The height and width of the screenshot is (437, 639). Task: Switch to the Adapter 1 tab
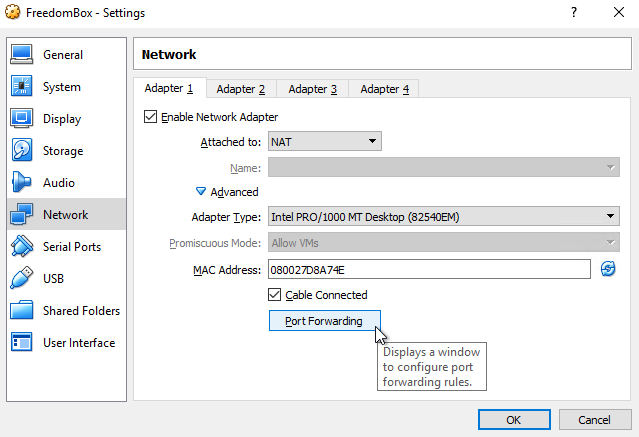click(x=169, y=88)
